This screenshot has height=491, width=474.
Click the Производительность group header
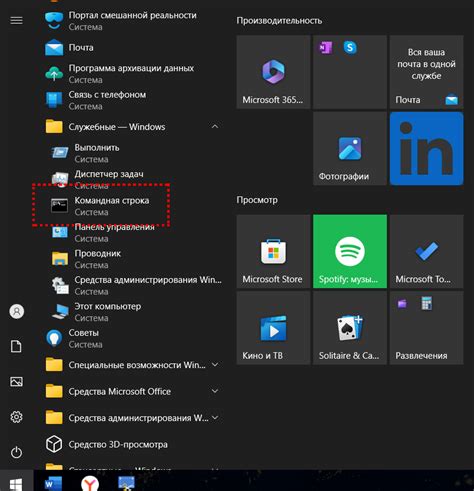click(x=279, y=21)
